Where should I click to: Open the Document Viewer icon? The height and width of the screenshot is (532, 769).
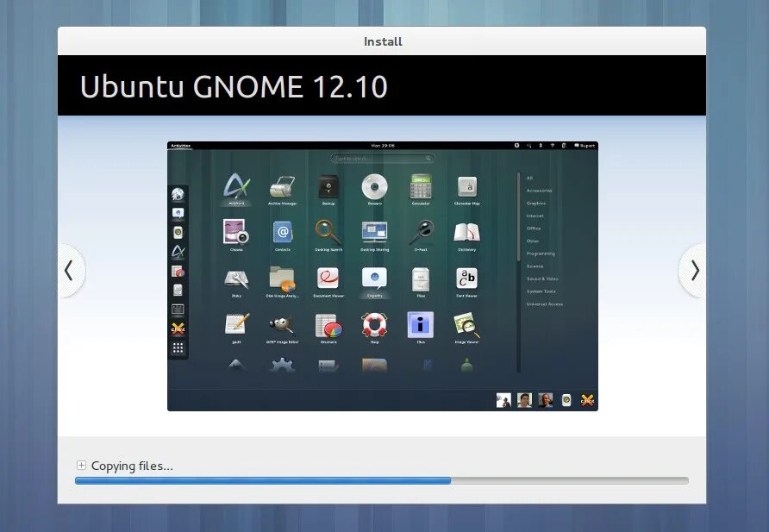(328, 279)
